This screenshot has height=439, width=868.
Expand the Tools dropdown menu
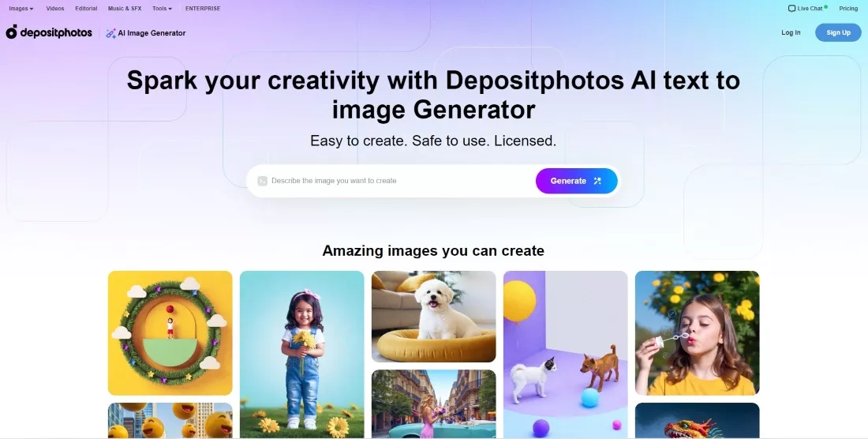tap(163, 9)
